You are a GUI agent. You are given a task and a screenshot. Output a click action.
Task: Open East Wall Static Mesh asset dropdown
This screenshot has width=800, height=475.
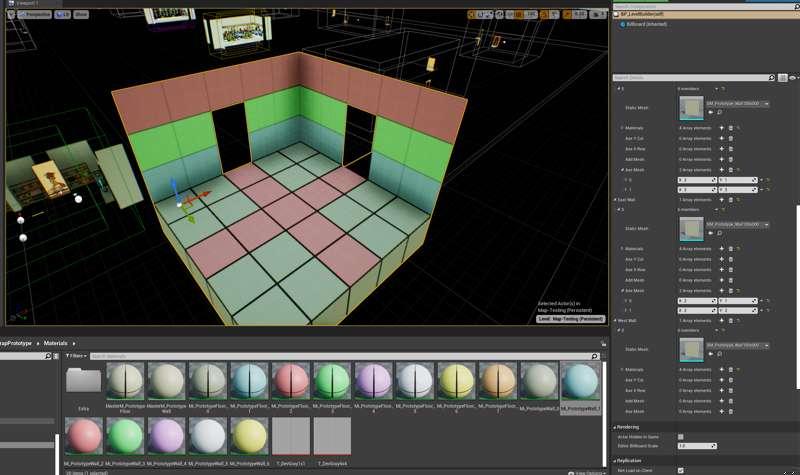pos(738,224)
